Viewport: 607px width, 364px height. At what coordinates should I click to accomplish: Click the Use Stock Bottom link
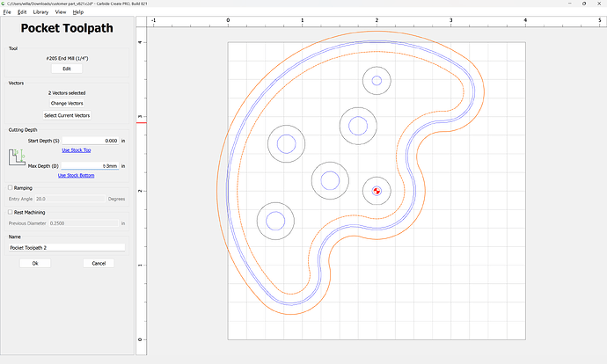[76, 175]
